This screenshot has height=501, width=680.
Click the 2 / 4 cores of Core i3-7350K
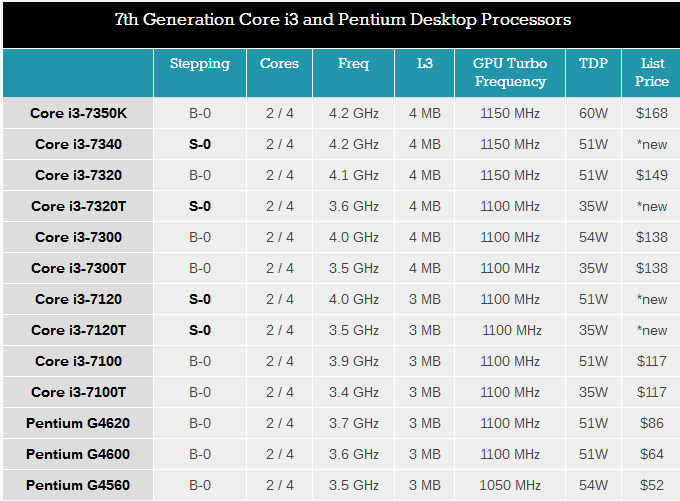(x=280, y=113)
